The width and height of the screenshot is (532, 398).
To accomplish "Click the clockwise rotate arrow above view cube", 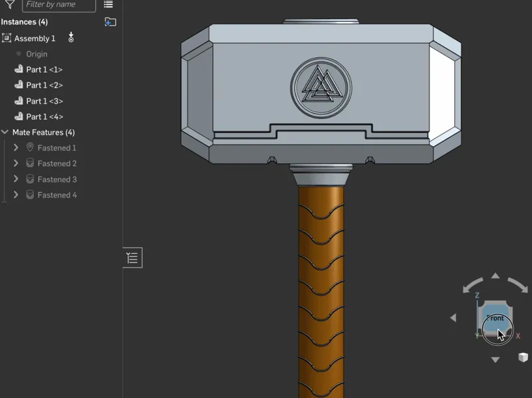I will pyautogui.click(x=518, y=285).
